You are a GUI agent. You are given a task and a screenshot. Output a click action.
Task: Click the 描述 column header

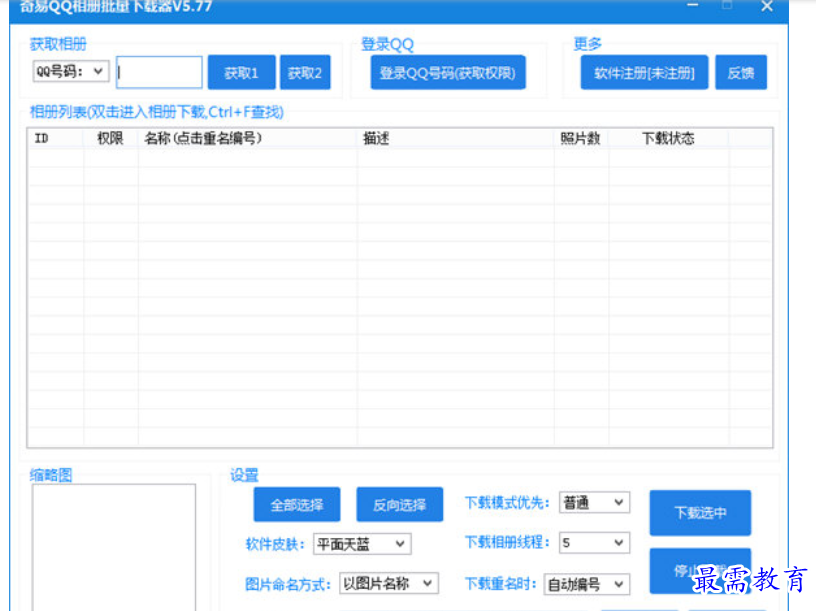(x=455, y=138)
